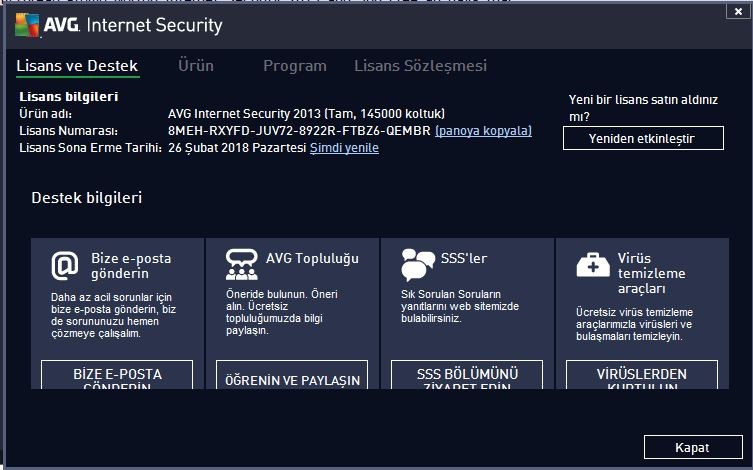Click the 'Yeni bir lisans satın aldınız mı?' text
Screen dimensions: 753x470
tap(643, 108)
